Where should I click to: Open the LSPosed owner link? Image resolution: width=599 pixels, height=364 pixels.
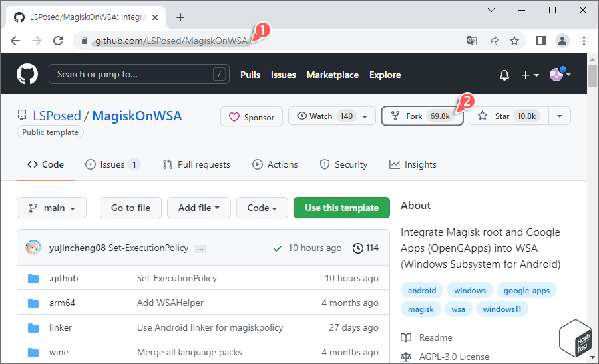coord(57,116)
